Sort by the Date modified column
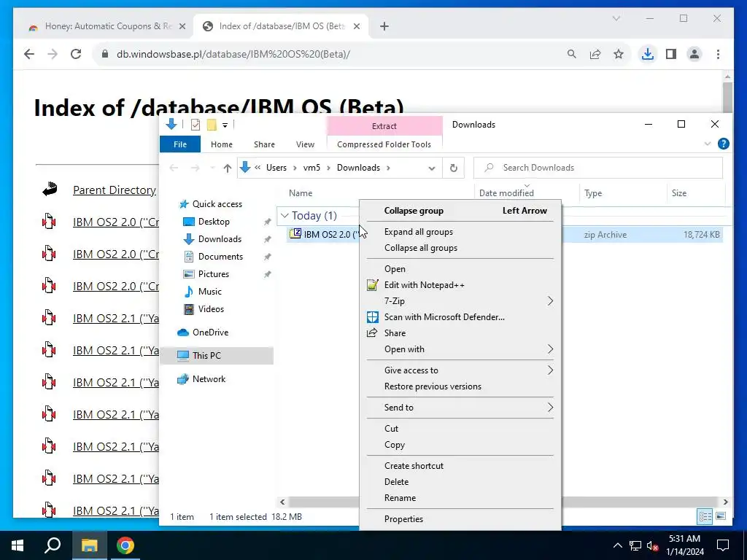Image resolution: width=747 pixels, height=560 pixels. point(506,192)
